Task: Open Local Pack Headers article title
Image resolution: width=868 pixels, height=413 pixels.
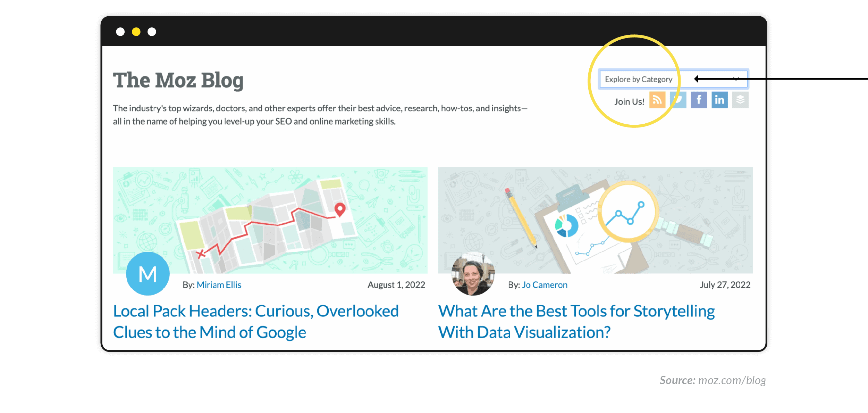Action: pos(256,322)
